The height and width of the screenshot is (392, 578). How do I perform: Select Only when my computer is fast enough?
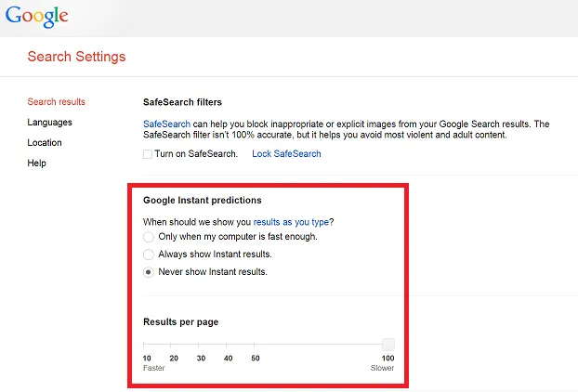tap(148, 237)
